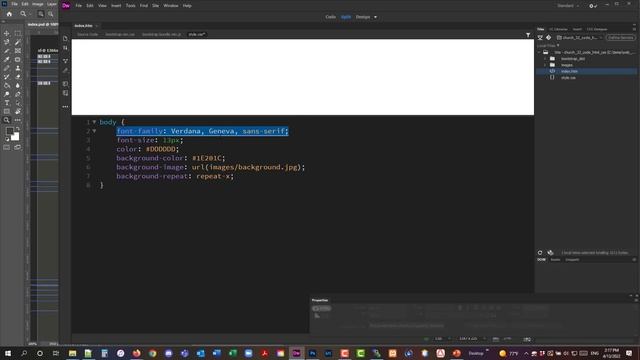
Task: Open the index.html document tab
Action: coord(83,26)
